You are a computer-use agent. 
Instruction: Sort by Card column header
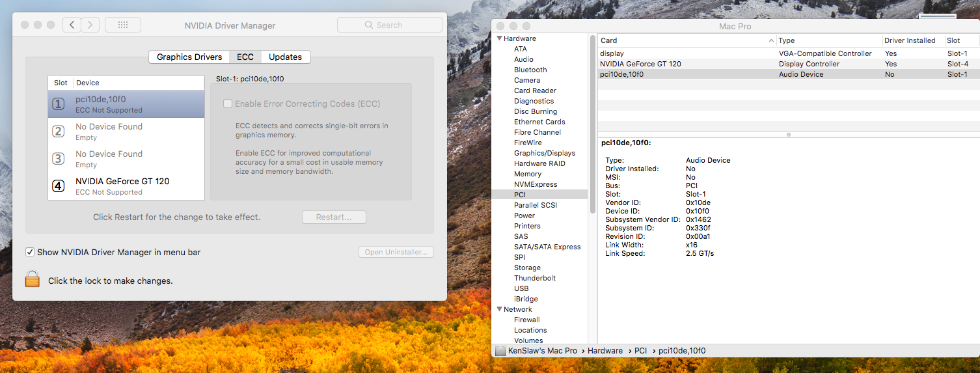687,40
